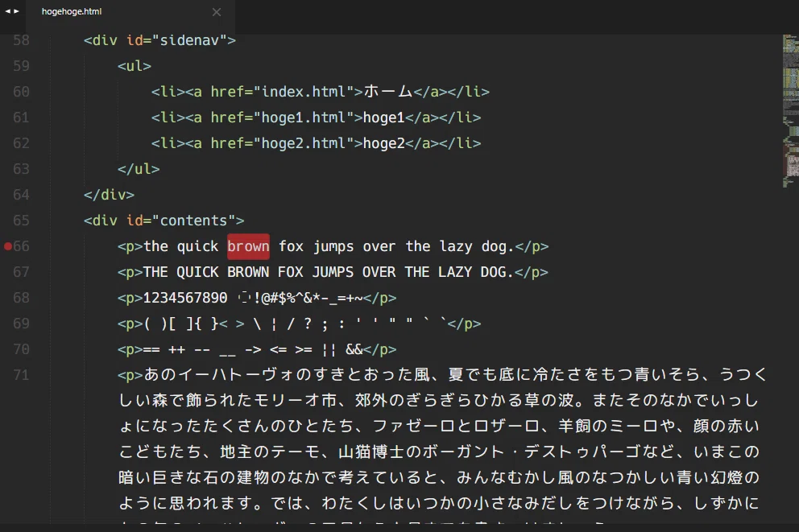
Task: Click line number 70 in gutter
Action: coord(21,349)
